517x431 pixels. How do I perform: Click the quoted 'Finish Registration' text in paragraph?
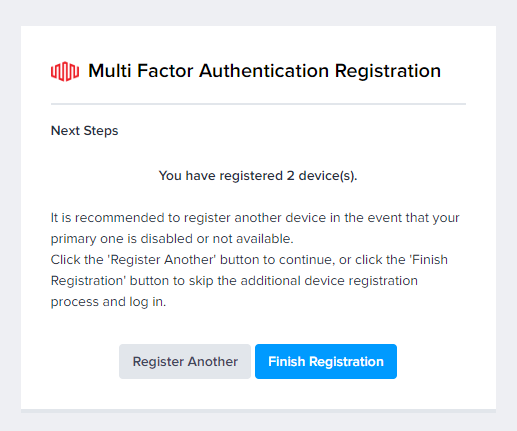pyautogui.click(x=428, y=260)
